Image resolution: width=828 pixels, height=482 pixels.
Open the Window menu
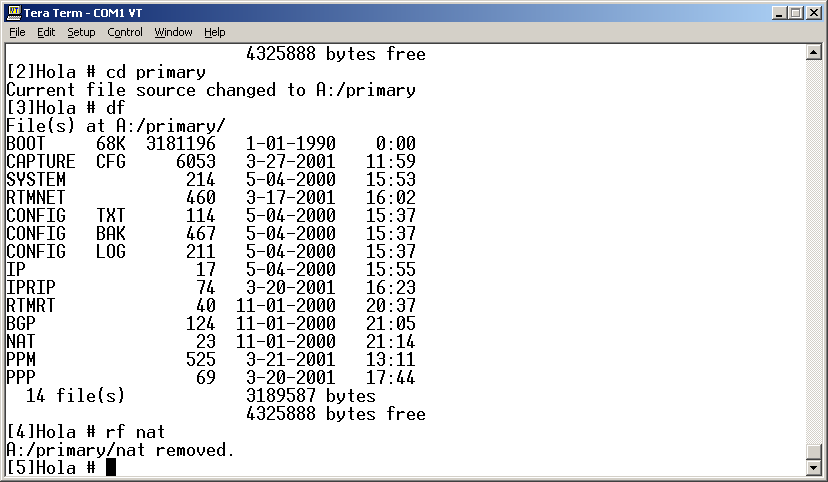(x=173, y=32)
